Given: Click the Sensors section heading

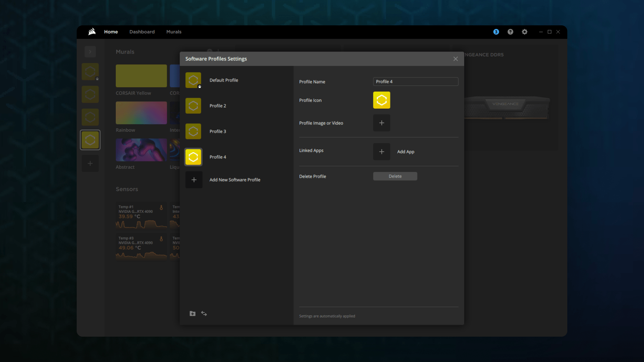Looking at the screenshot, I should point(127,189).
